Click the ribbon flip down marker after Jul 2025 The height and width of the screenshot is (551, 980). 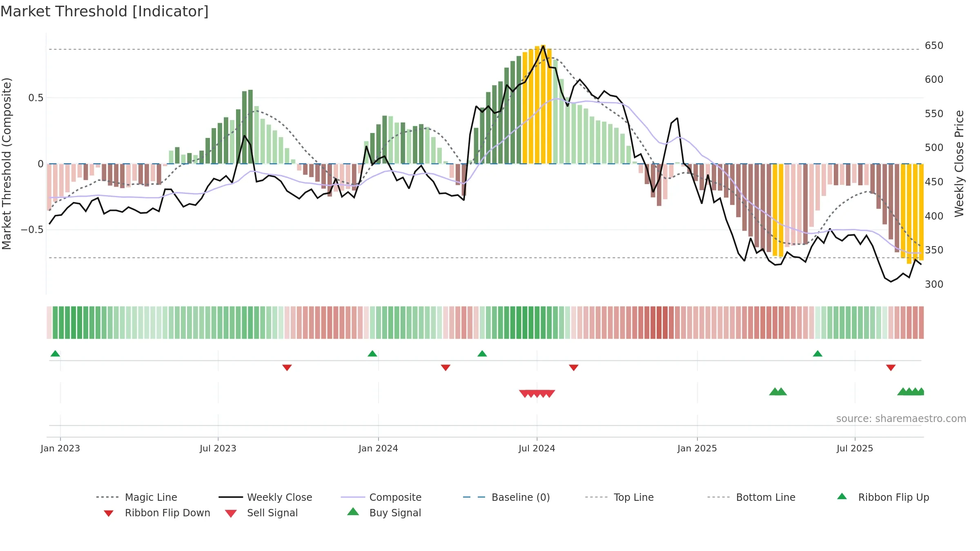(x=891, y=368)
